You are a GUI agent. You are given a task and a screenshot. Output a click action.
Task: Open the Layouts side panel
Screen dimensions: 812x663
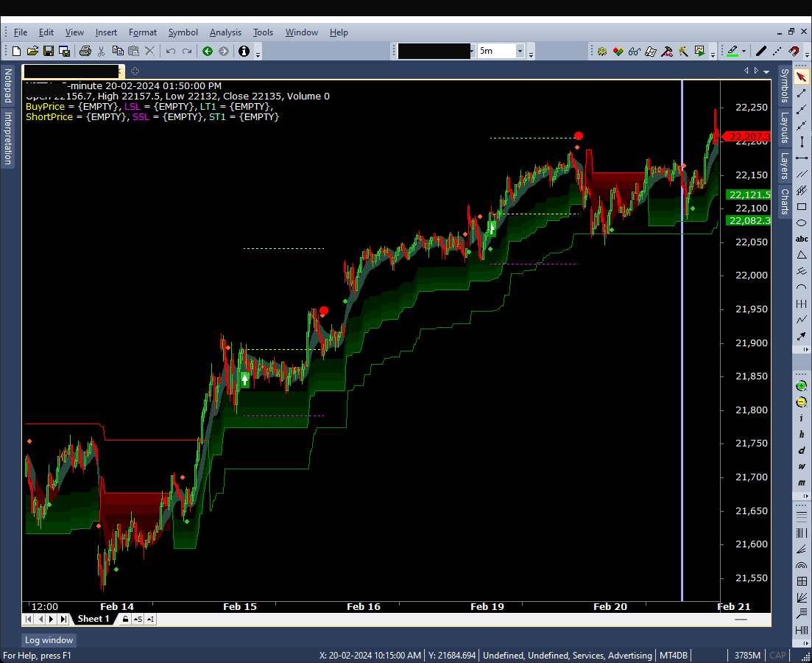click(785, 127)
